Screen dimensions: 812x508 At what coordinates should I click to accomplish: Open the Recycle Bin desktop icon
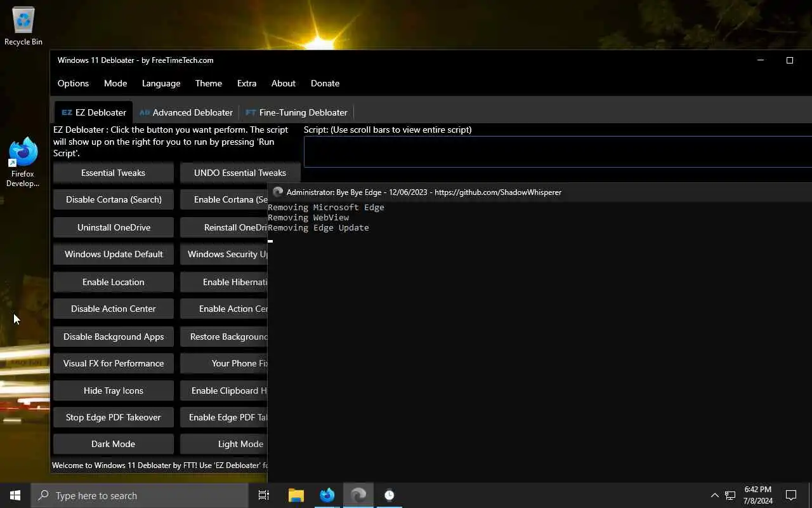tap(23, 27)
